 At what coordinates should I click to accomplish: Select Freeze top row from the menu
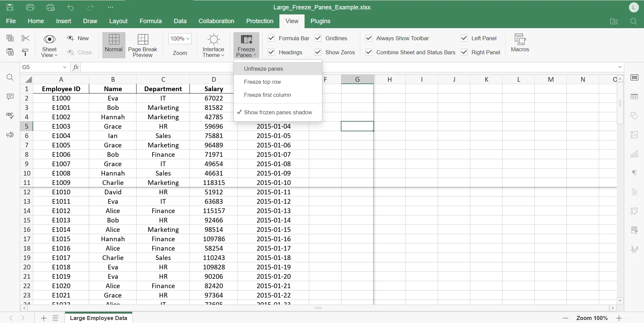[263, 81]
